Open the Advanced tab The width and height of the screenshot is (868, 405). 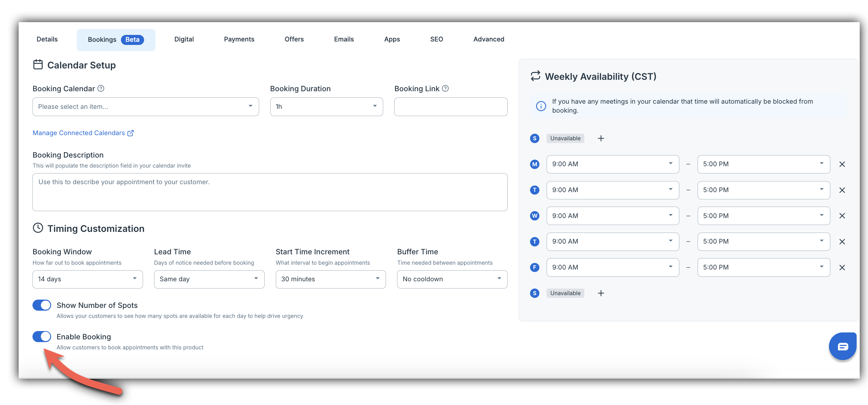pyautogui.click(x=489, y=39)
